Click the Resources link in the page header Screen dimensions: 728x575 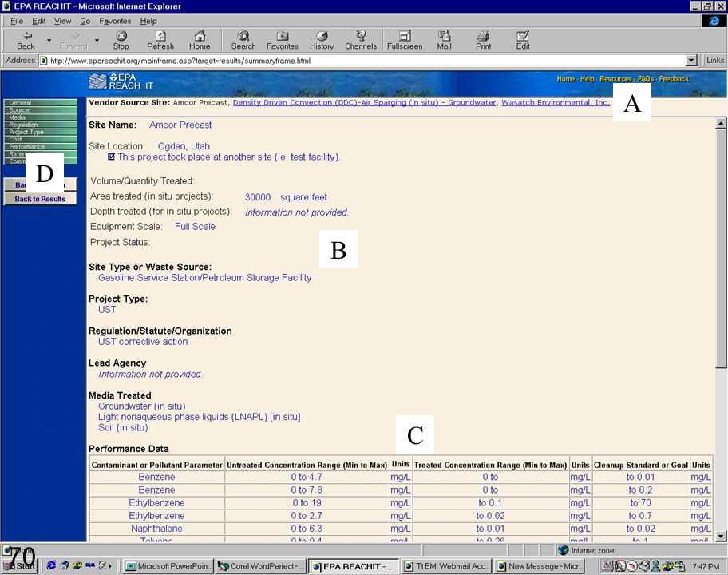[x=615, y=79]
